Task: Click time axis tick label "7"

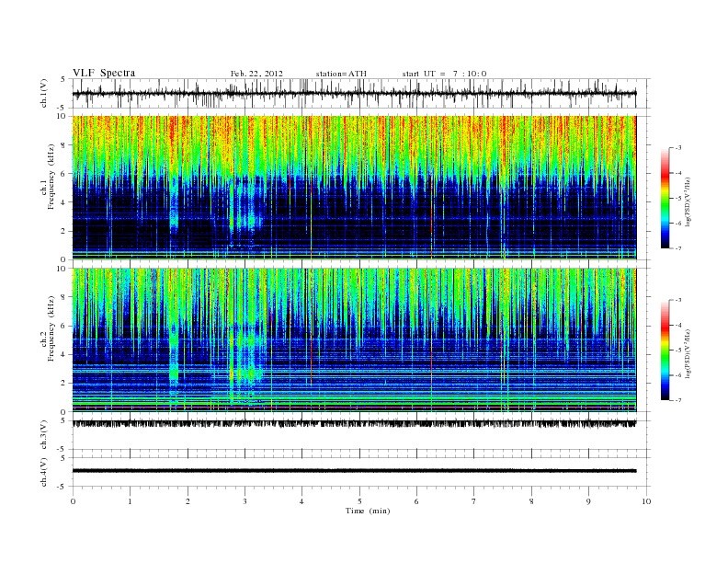Action: click(474, 501)
